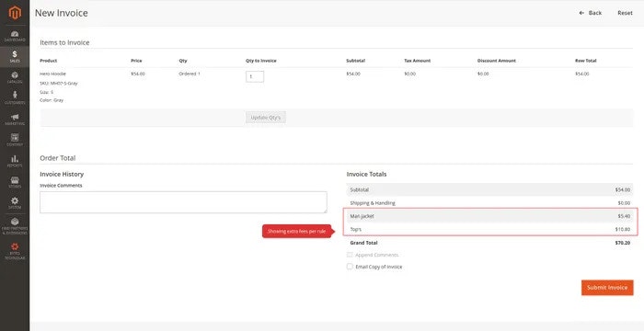Click the Qty to Invoice field
644x331 pixels.
(x=255, y=76)
